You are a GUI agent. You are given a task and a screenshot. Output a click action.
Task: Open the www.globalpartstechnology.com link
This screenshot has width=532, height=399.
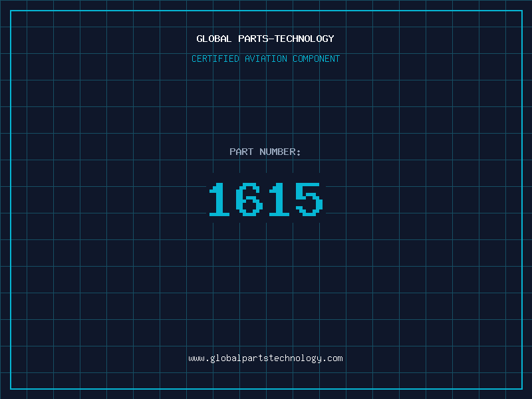pos(265,358)
